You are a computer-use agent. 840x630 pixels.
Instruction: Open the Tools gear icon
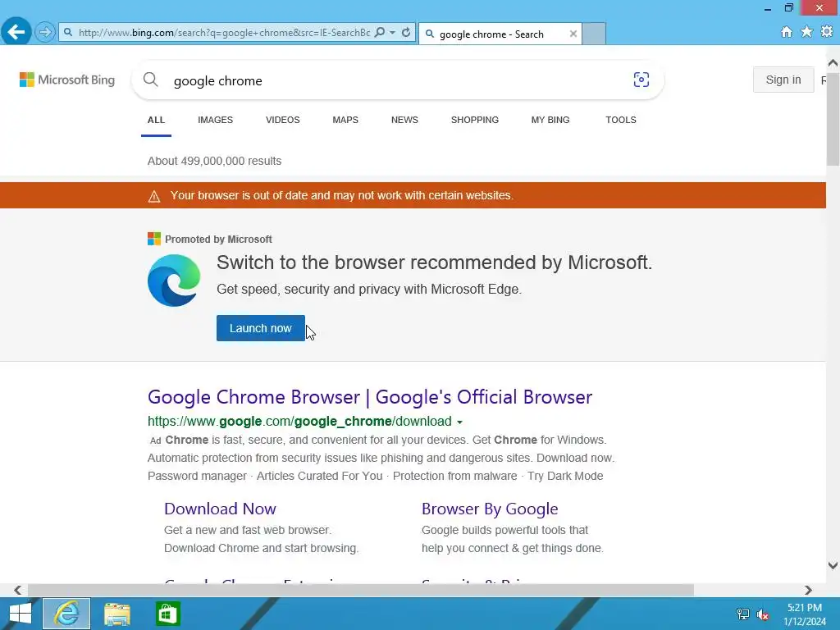click(827, 32)
